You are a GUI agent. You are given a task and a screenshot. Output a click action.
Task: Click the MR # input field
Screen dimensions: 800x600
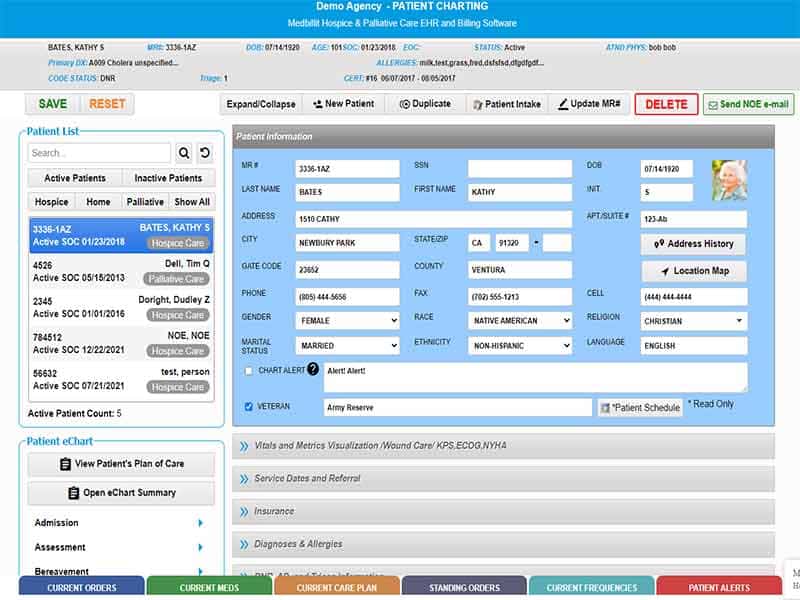(x=347, y=168)
